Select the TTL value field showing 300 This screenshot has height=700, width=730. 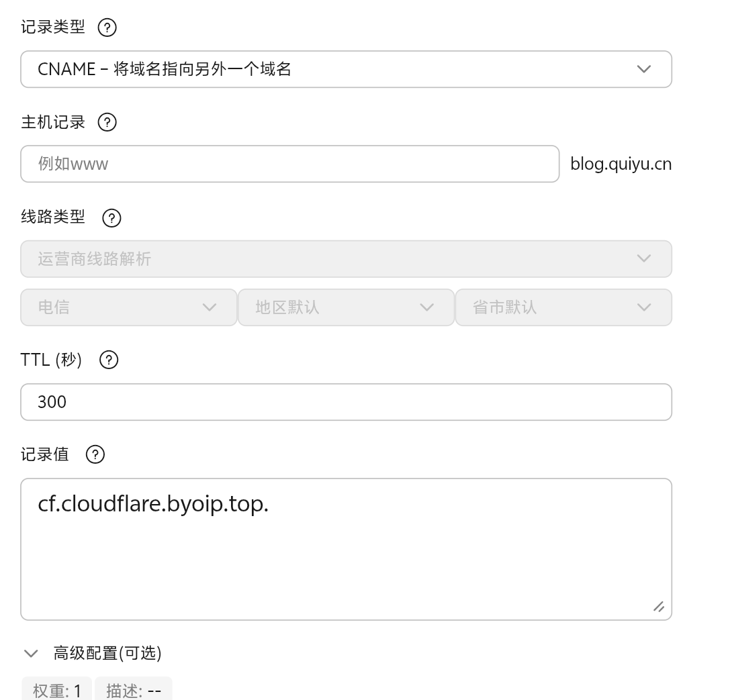[346, 401]
